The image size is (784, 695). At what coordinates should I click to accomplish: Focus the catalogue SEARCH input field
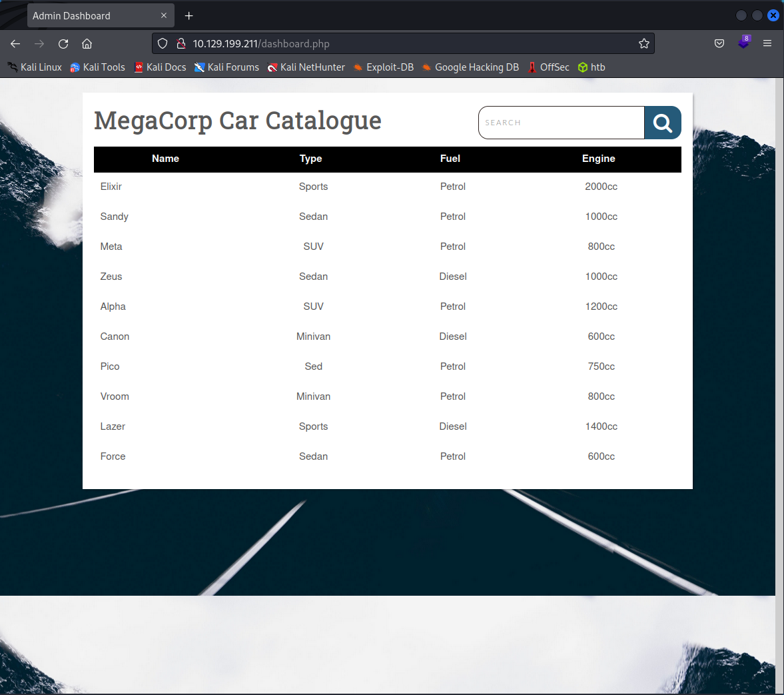point(561,123)
